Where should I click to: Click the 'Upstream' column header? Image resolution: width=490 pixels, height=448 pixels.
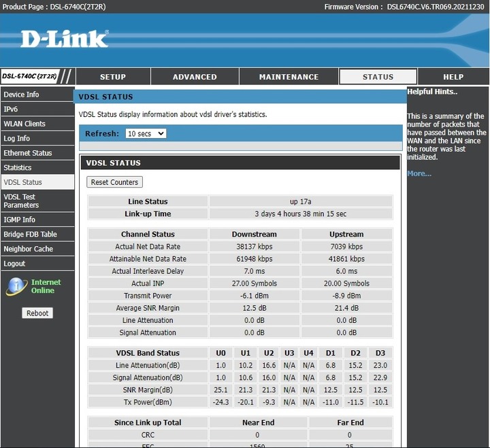pyautogui.click(x=346, y=235)
